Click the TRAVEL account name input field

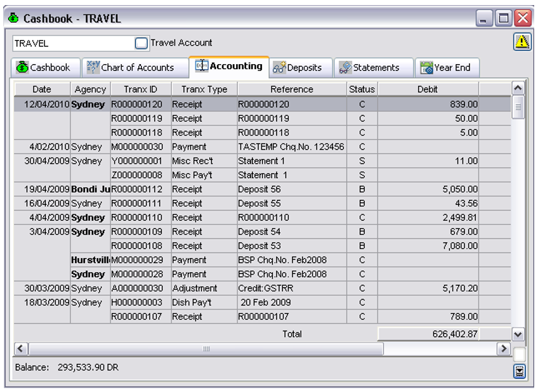(x=70, y=42)
